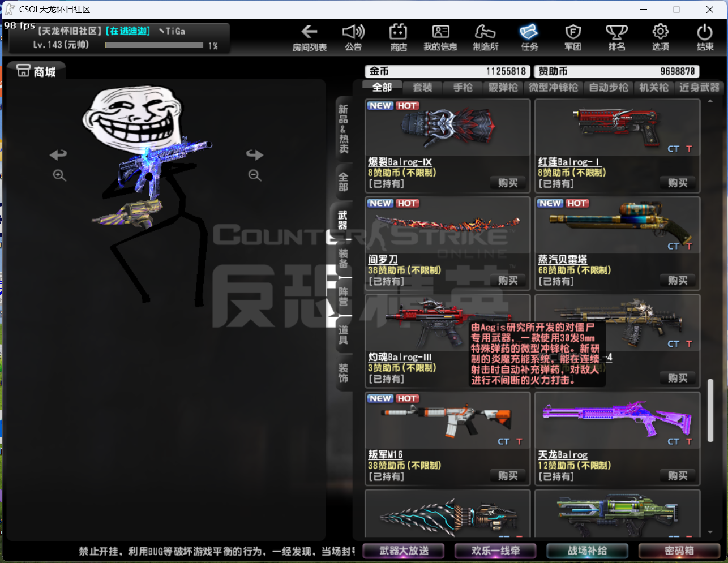This screenshot has height=563, width=728.
Task: Select the 微型冲锋枪 SMG tab
Action: click(553, 87)
